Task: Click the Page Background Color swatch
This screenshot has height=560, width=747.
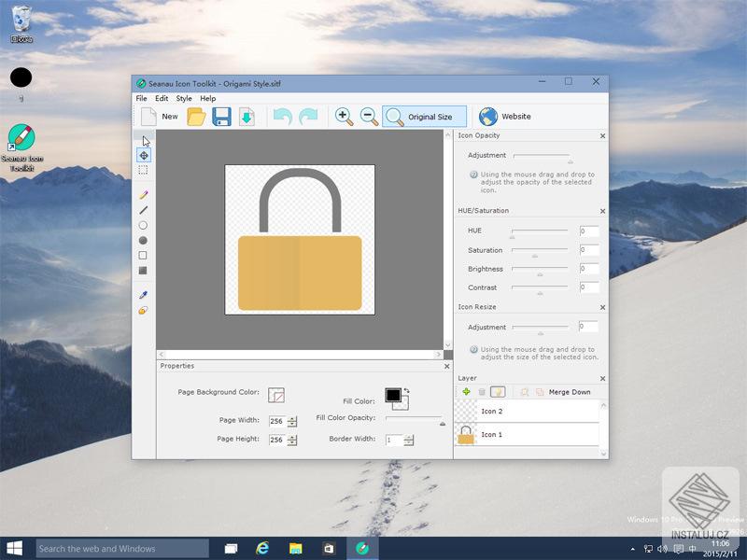Action: point(276,395)
